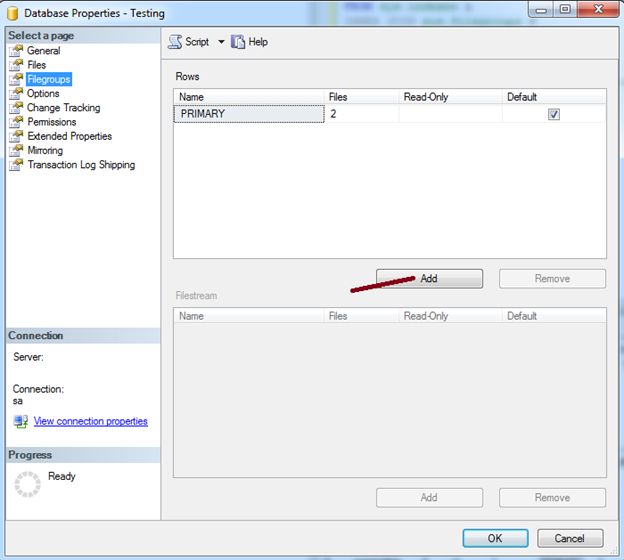This screenshot has height=560, width=624.
Task: Toggle the Default checkbox for PRIMARY
Action: pos(554,114)
